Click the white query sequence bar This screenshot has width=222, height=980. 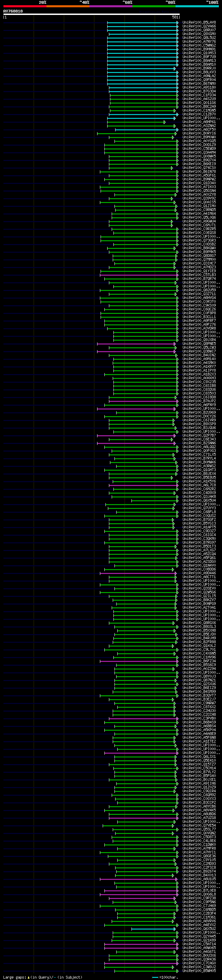pyautogui.click(x=92, y=15)
